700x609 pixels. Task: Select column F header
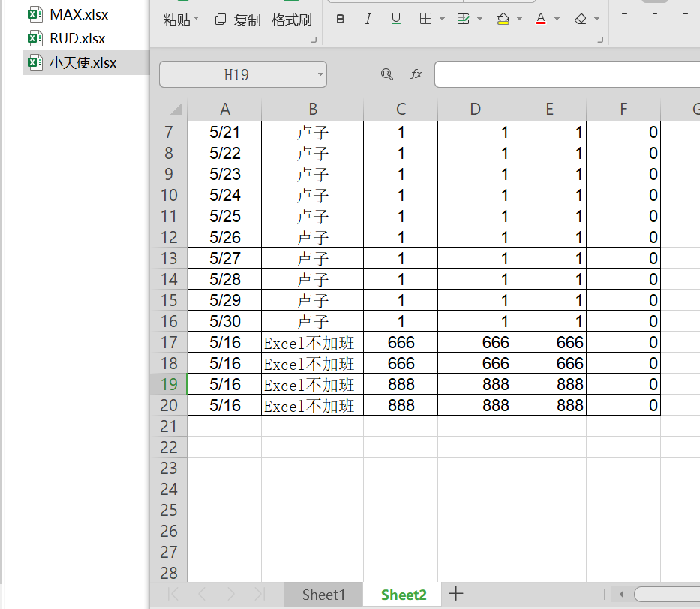(623, 109)
